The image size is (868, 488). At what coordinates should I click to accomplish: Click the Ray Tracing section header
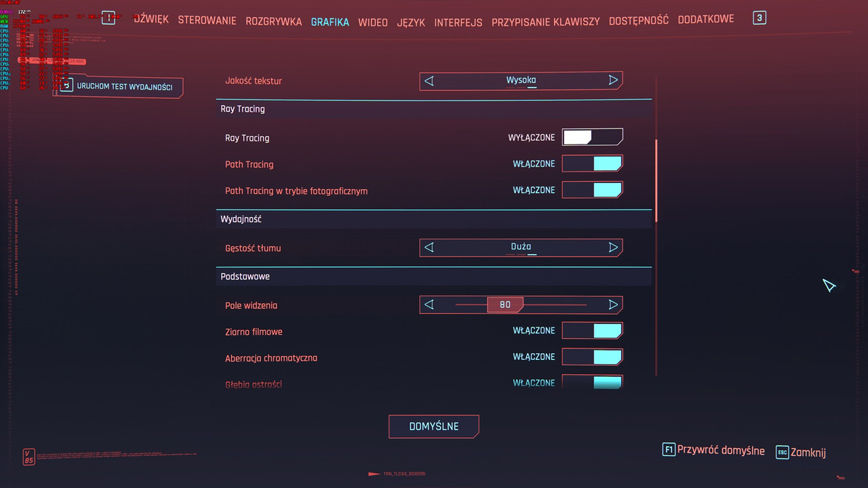pos(434,109)
